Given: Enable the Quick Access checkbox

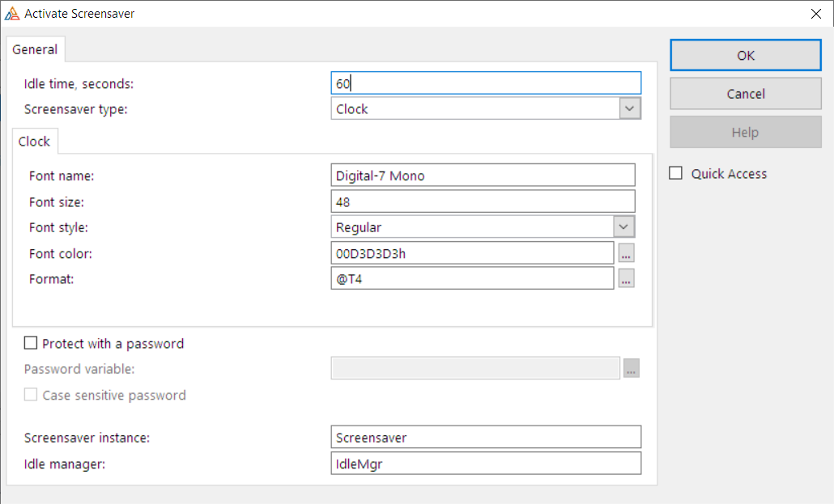Looking at the screenshot, I should tap(676, 173).
